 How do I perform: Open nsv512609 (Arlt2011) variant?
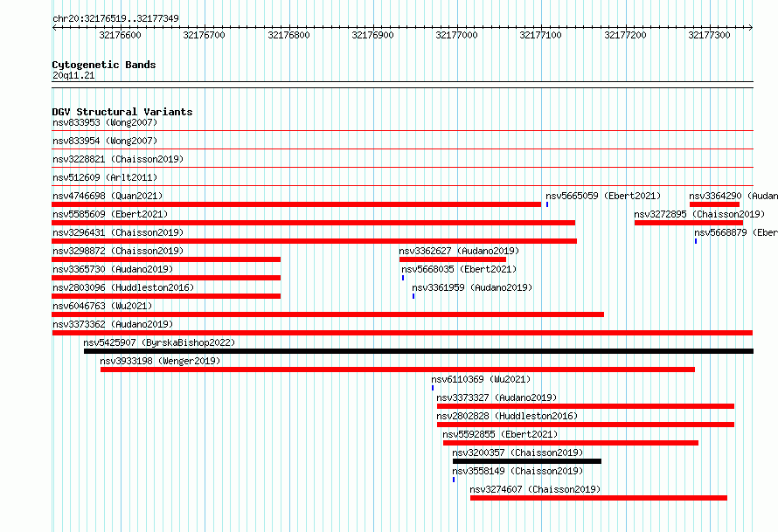click(105, 177)
